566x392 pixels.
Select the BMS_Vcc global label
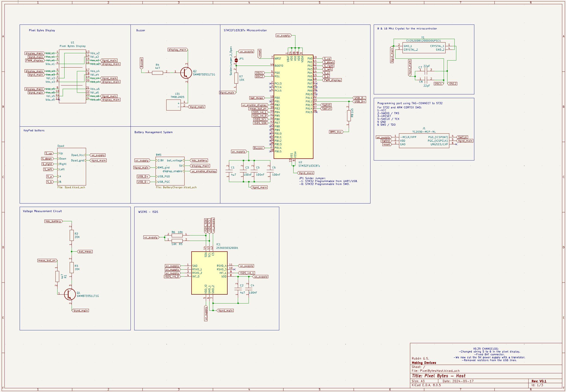tap(336, 132)
